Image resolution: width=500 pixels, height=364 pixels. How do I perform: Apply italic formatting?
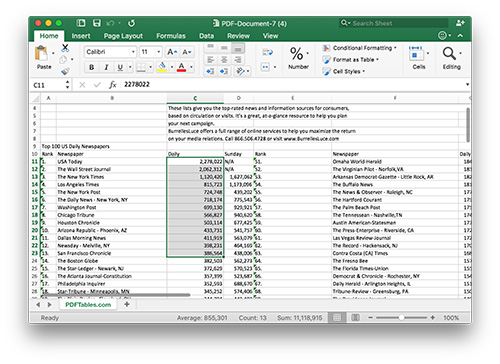106,67
